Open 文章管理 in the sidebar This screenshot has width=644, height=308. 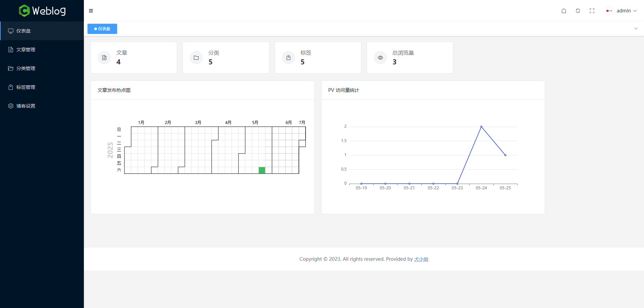(26, 50)
